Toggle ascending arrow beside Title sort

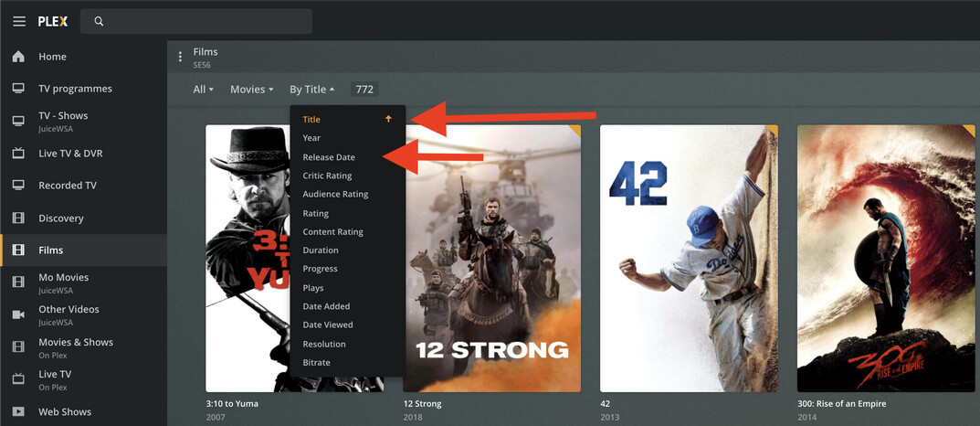click(388, 119)
